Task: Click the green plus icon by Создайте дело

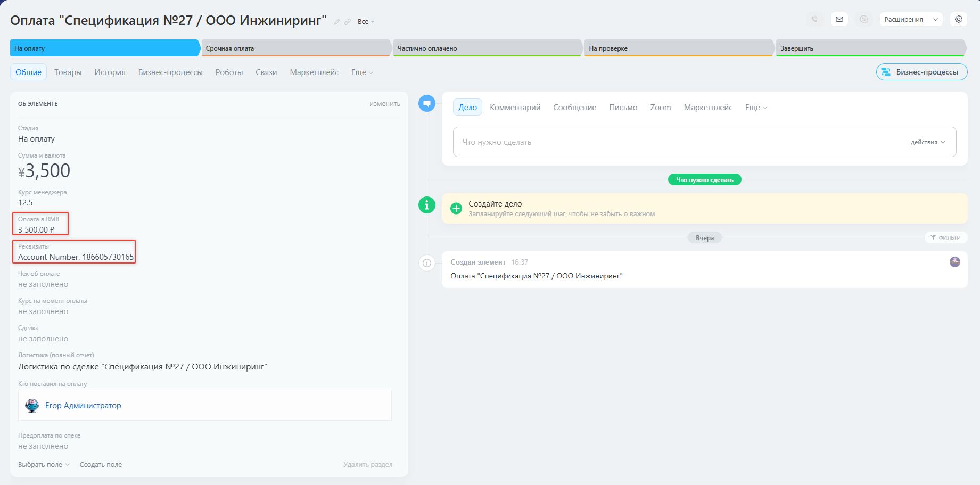Action: click(x=456, y=208)
